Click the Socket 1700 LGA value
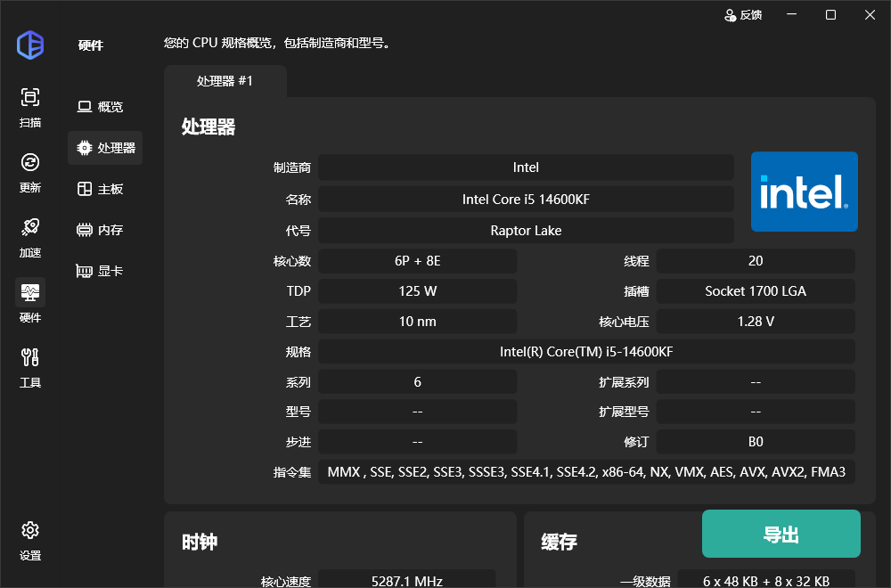891x588 pixels. [x=756, y=290]
